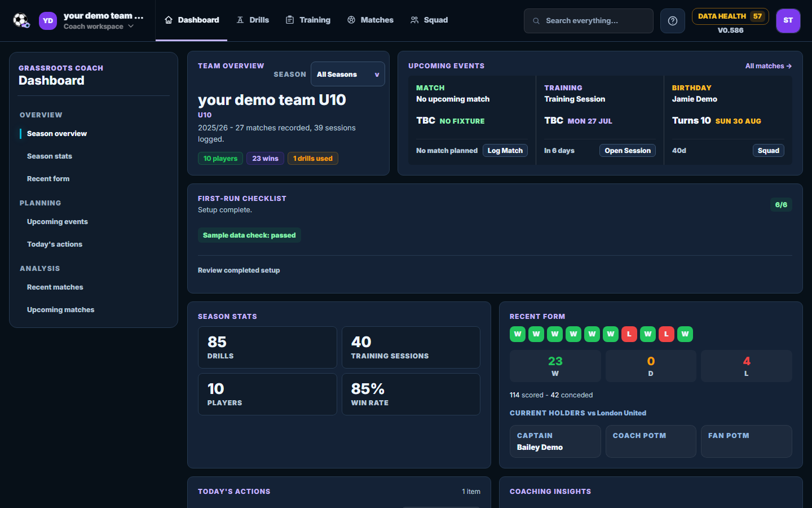Click the 6/6 checklist progress badge
The width and height of the screenshot is (812, 508).
click(781, 205)
